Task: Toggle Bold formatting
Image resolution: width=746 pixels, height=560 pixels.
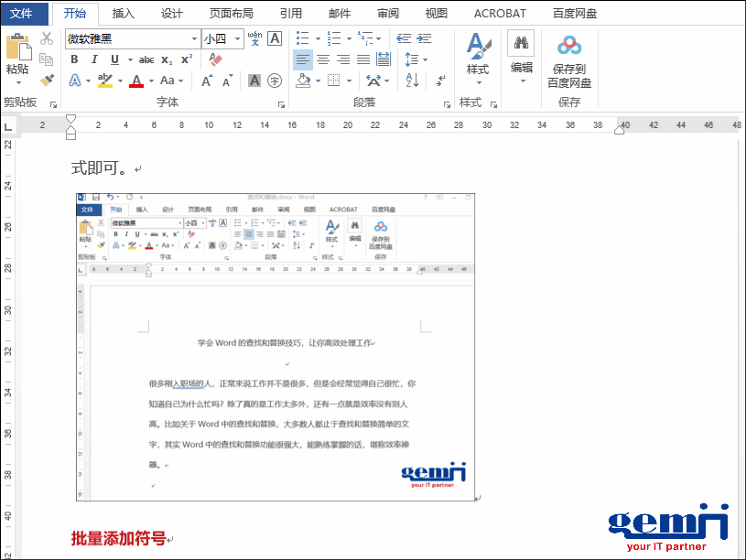Action: [x=74, y=59]
